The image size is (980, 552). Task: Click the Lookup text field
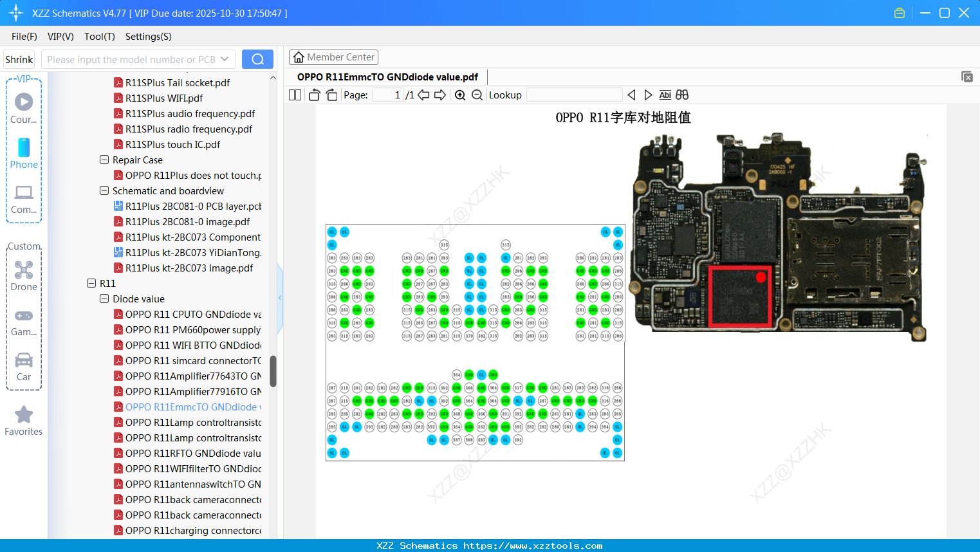[x=574, y=95]
